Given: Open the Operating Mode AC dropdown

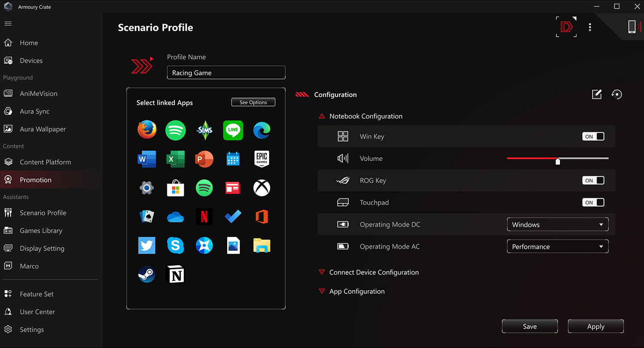Looking at the screenshot, I should [x=557, y=246].
